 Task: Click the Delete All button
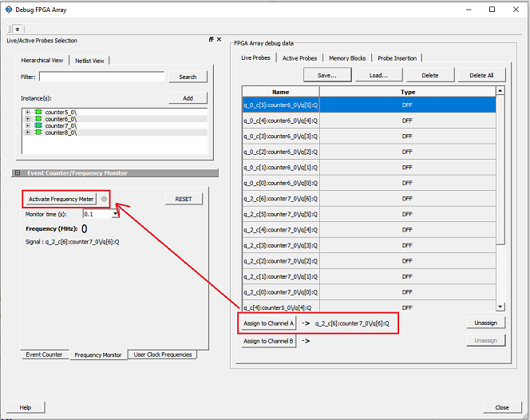pos(481,76)
